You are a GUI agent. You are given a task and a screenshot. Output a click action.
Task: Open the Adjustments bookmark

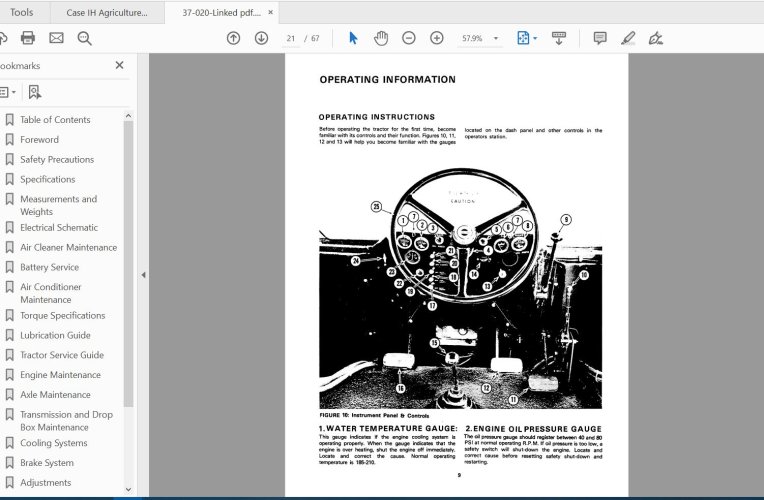click(x=45, y=482)
